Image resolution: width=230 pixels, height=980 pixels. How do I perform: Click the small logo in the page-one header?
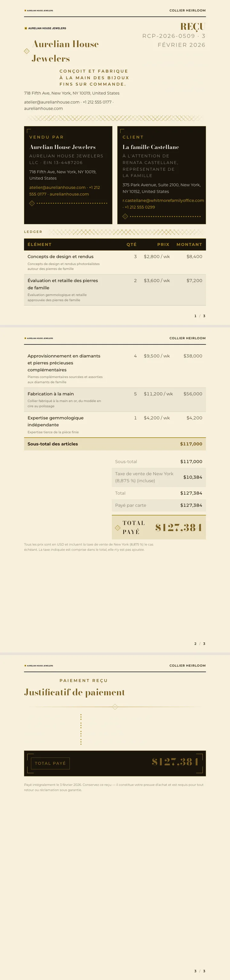39,11
